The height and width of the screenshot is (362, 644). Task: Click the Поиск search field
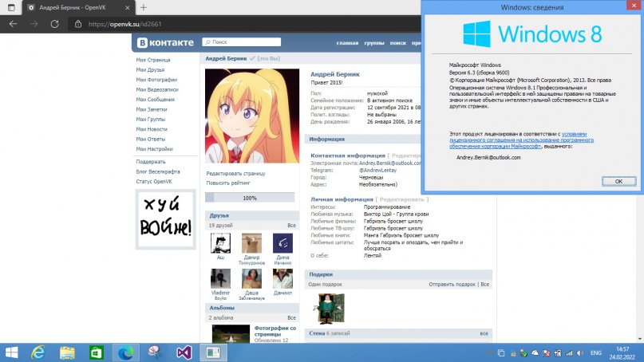point(239,41)
